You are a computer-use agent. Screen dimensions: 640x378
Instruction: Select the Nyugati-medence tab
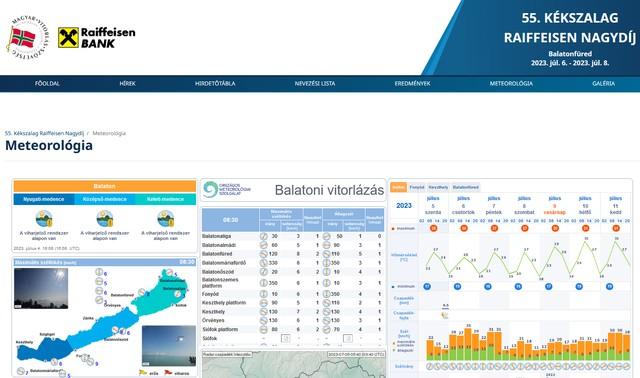tap(44, 199)
